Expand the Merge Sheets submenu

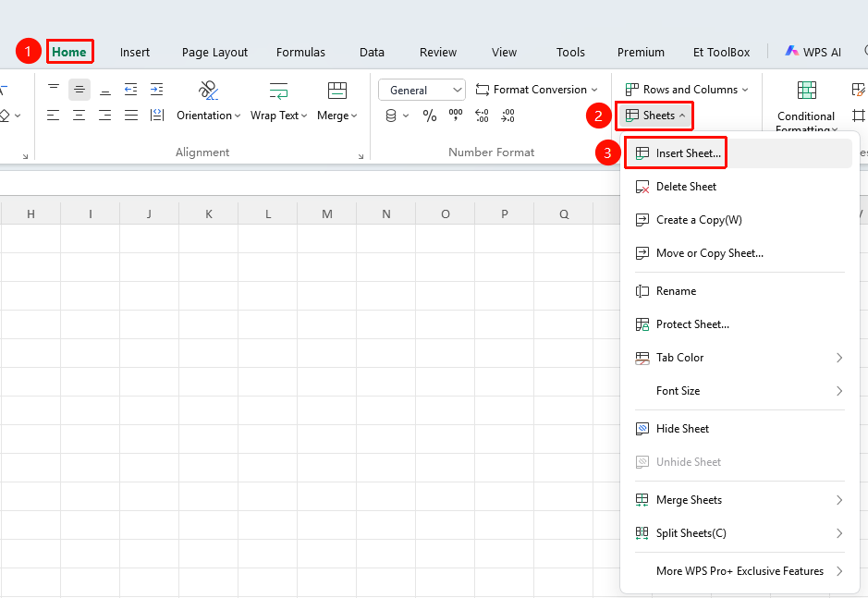[x=738, y=500]
